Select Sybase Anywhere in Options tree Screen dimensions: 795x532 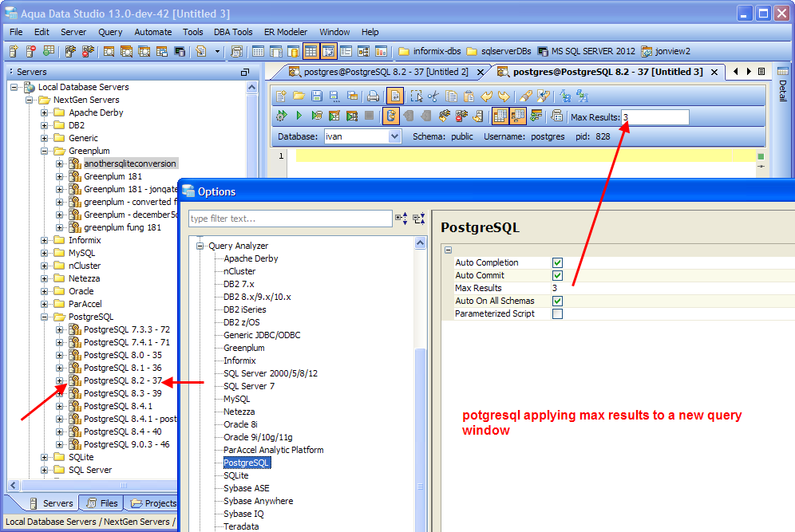point(258,501)
